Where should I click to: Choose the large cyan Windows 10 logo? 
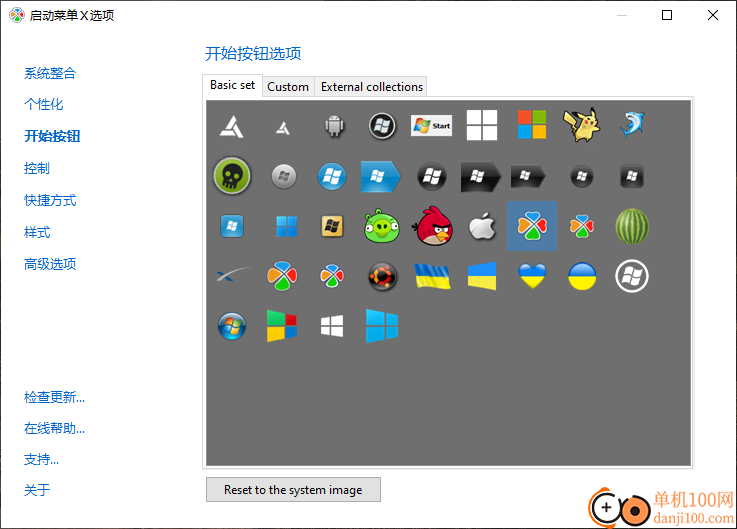tap(382, 325)
